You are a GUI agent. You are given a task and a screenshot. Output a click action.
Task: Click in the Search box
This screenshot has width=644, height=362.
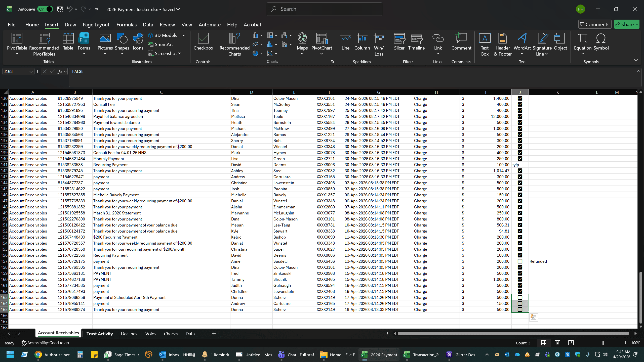pos(324,9)
